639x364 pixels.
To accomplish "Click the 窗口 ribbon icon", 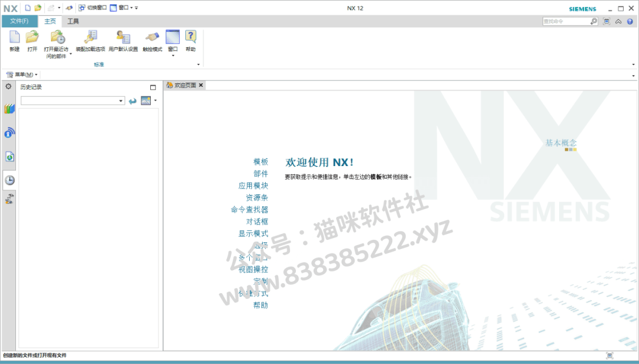I will click(x=173, y=38).
